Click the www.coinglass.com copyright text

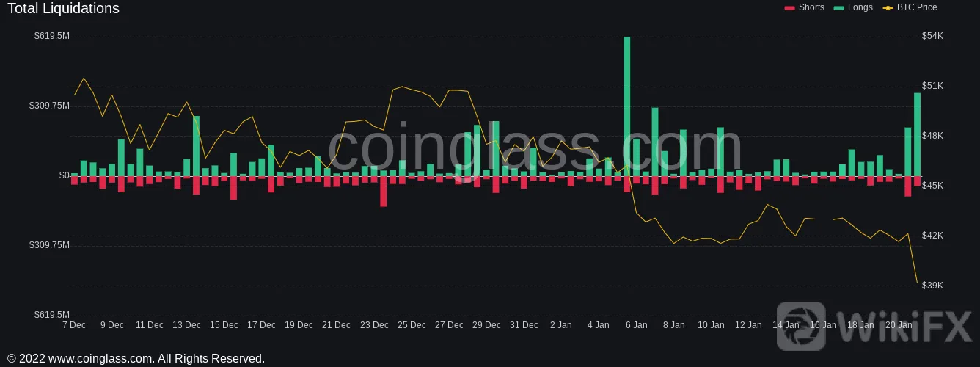point(136,358)
